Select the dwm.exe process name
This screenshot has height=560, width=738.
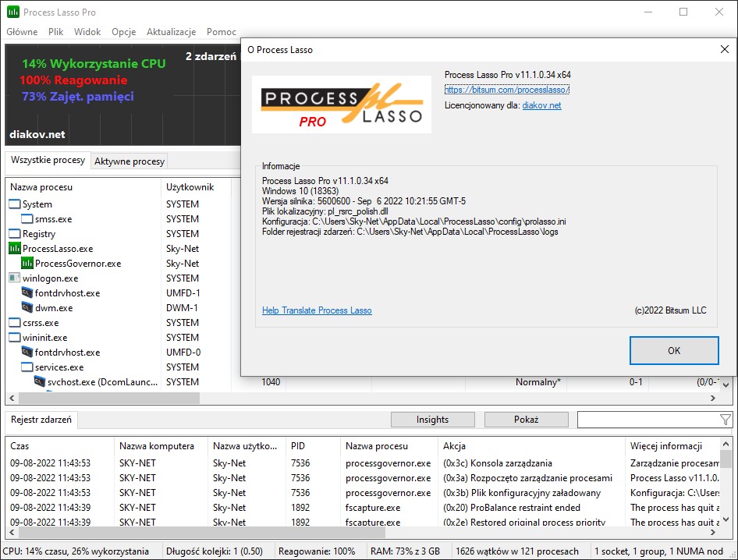pyautogui.click(x=54, y=308)
